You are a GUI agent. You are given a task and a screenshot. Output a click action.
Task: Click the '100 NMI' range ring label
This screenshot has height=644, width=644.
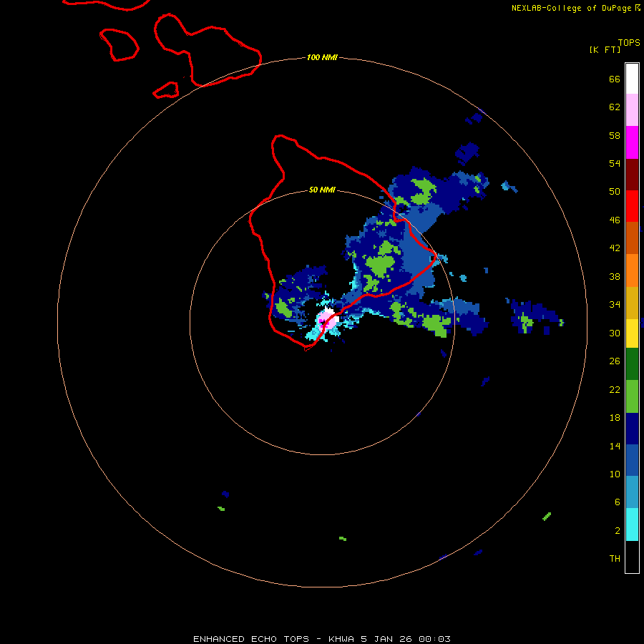(x=322, y=57)
